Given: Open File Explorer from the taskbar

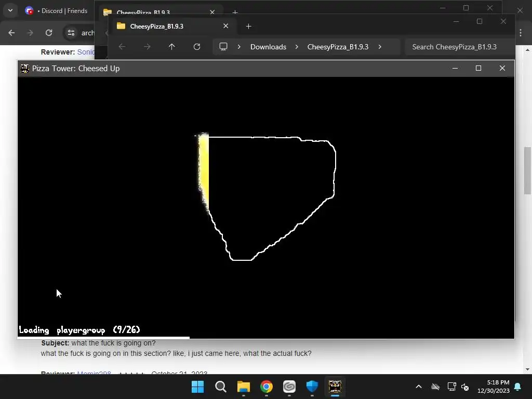Looking at the screenshot, I should tap(244, 387).
